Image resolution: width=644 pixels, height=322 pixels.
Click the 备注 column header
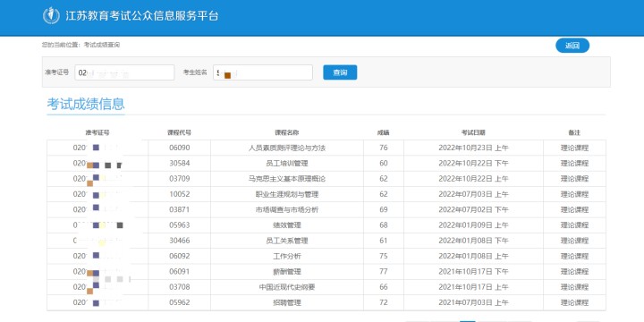(574, 132)
